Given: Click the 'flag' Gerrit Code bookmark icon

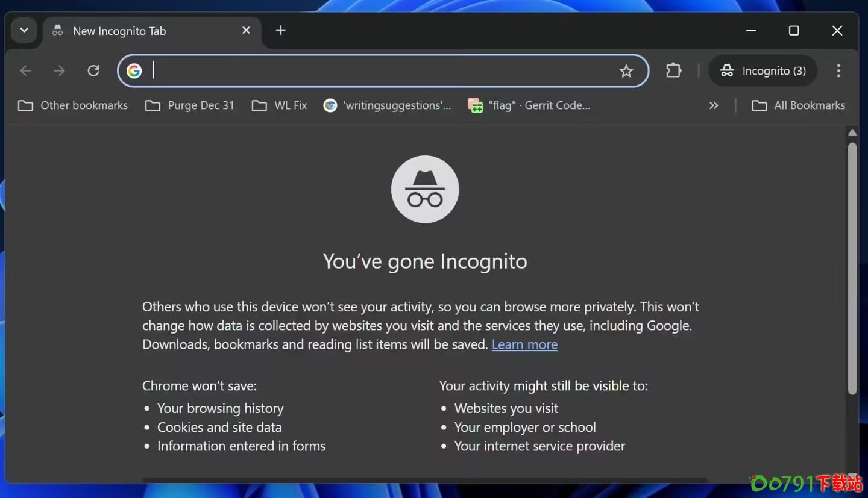Looking at the screenshot, I should pos(476,105).
